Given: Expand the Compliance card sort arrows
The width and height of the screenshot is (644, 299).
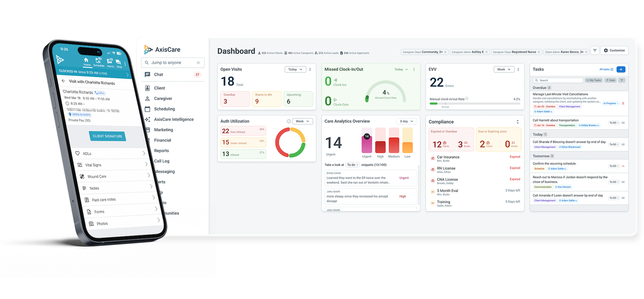Looking at the screenshot, I should pos(518,122).
